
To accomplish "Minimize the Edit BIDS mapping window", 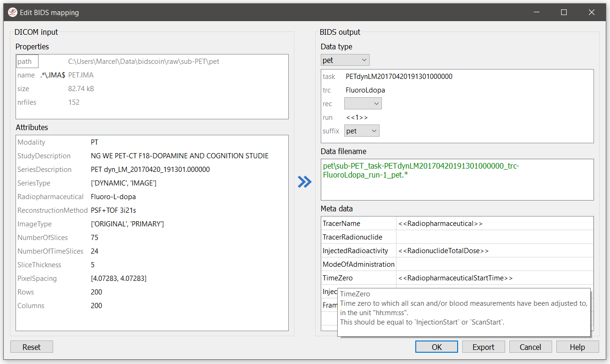I will 536,13.
